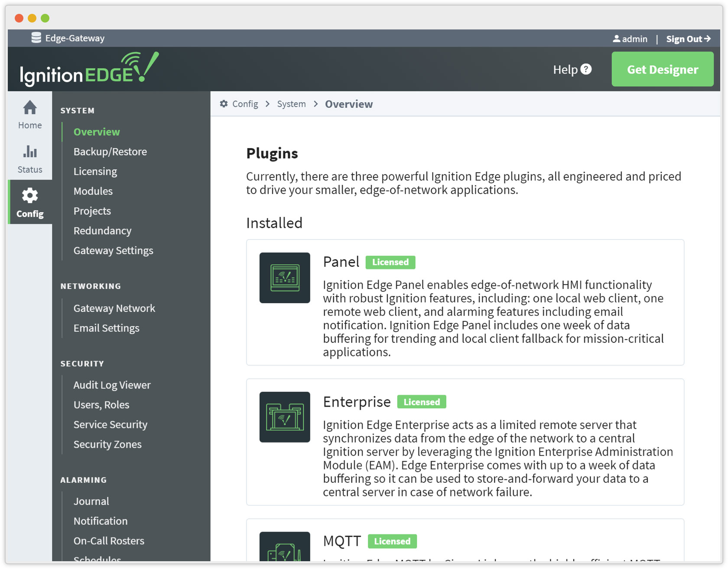728x569 pixels.
Task: Click the MQTT Licensed badge
Action: click(392, 541)
